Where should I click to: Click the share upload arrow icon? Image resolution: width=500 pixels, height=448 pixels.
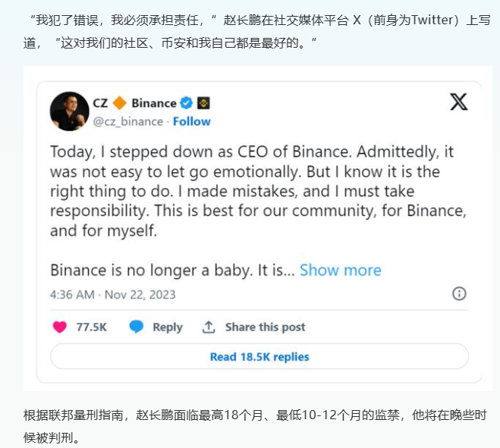pyautogui.click(x=209, y=327)
